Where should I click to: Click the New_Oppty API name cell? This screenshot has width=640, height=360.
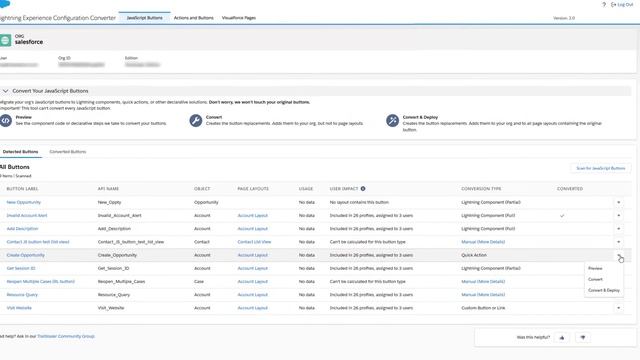coord(109,202)
